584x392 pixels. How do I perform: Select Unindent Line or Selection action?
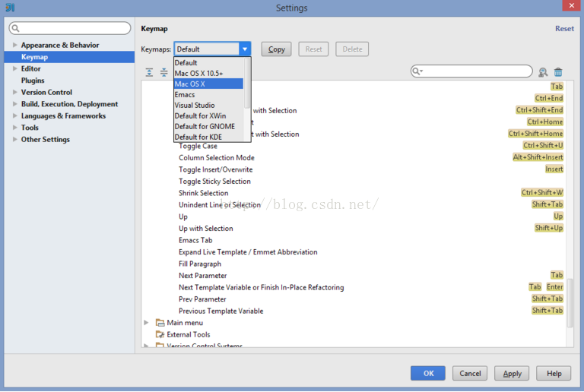[x=220, y=205]
